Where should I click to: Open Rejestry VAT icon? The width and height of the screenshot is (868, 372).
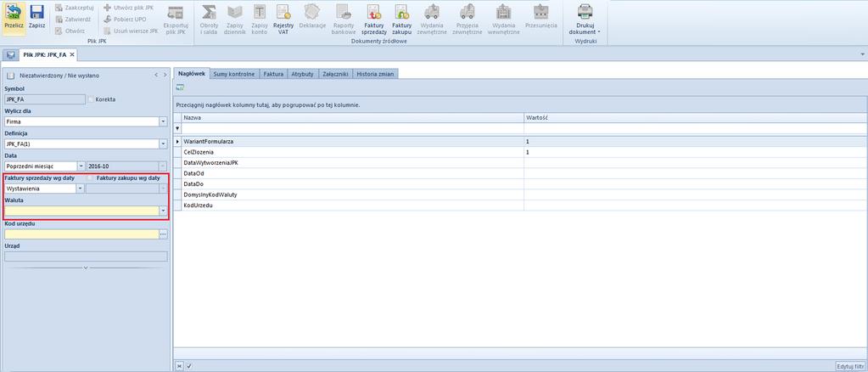[x=283, y=13]
